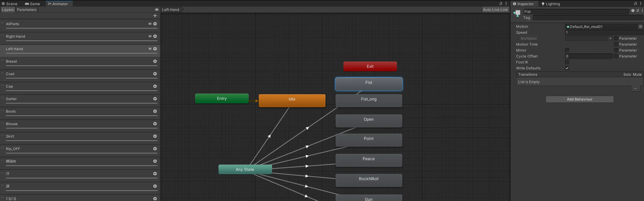Switch to the Lighting tab
This screenshot has height=201, width=644.
[551, 4]
